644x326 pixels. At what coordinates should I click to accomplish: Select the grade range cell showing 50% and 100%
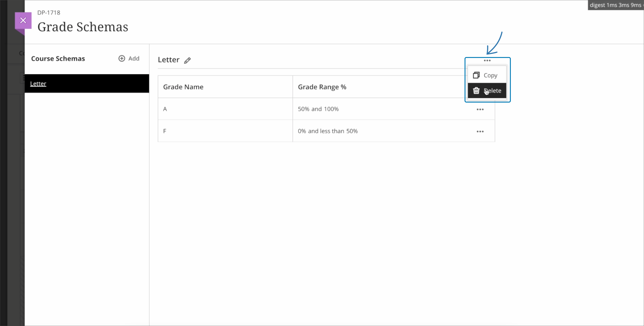pyautogui.click(x=318, y=109)
